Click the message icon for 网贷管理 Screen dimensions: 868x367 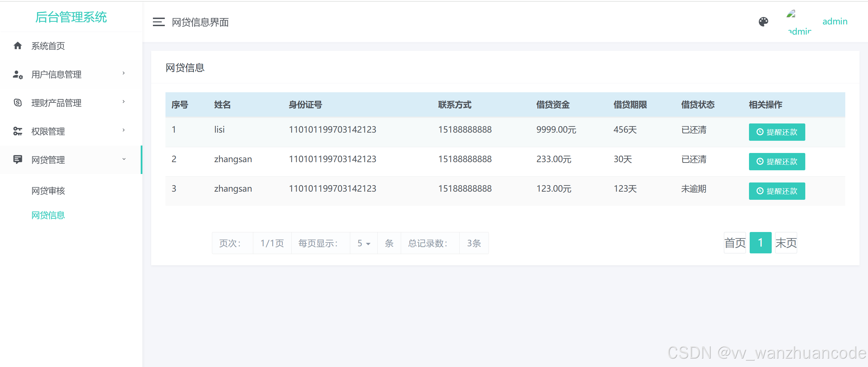[18, 159]
